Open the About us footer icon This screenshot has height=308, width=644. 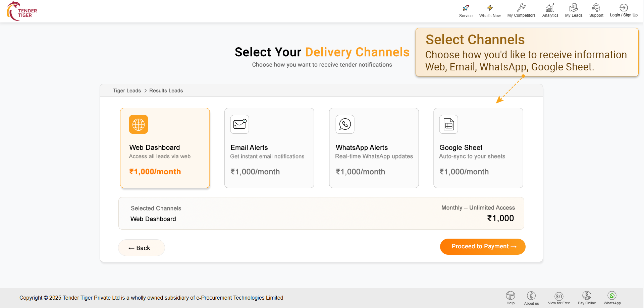click(531, 296)
